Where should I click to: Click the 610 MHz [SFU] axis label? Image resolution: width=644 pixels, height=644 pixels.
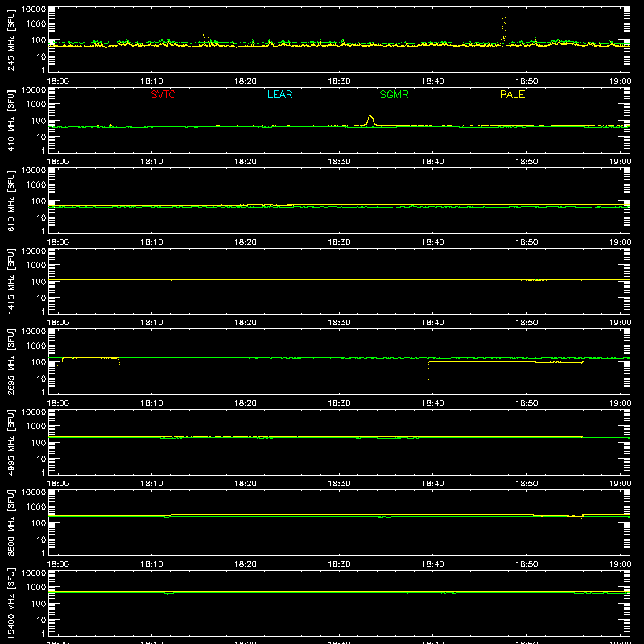pos(10,200)
